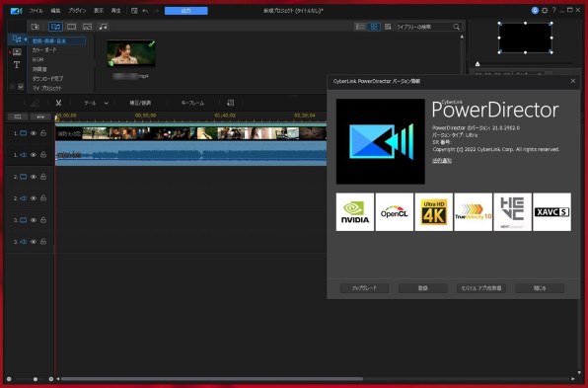Open the Playback menu

115,11
